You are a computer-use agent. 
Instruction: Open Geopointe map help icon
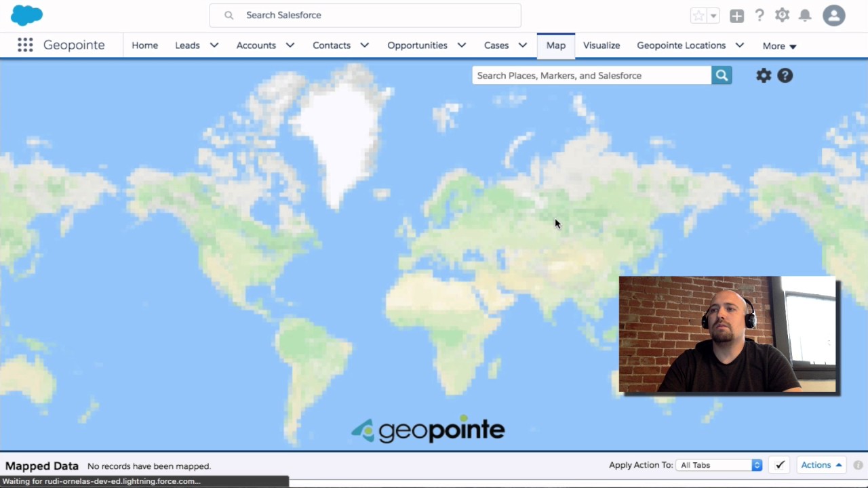[785, 75]
